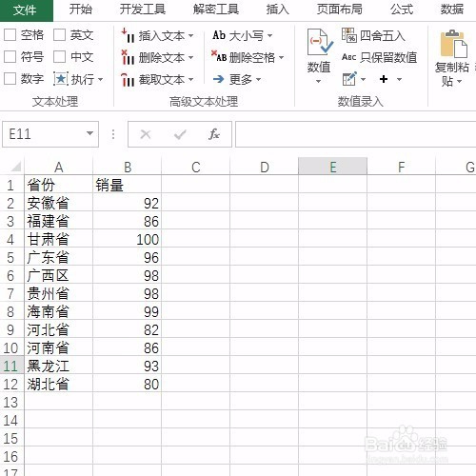The width and height of the screenshot is (476, 476).
Task: Expand the 插入文本 dropdown arrow
Action: [191, 35]
